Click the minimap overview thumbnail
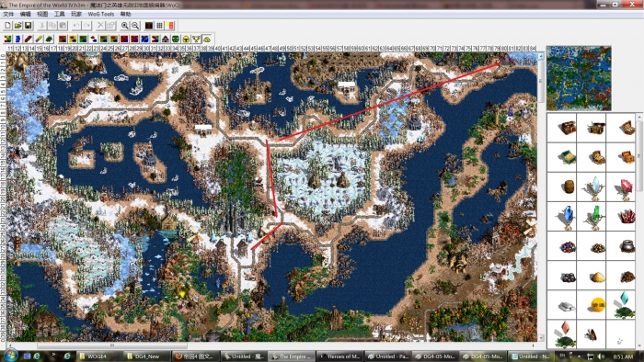This screenshot has height=362, width=644. [x=579, y=78]
